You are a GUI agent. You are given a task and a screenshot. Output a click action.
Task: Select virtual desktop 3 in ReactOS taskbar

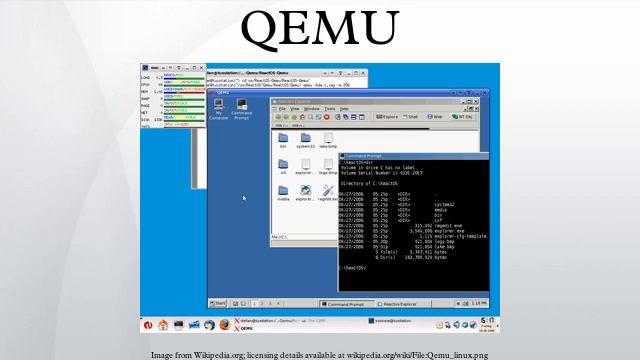tap(270, 304)
